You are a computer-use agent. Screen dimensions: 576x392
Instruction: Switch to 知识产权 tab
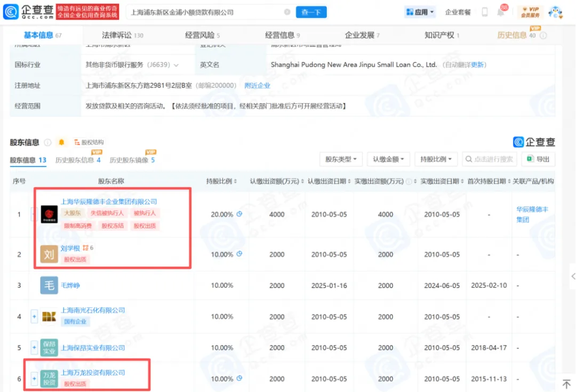point(442,35)
